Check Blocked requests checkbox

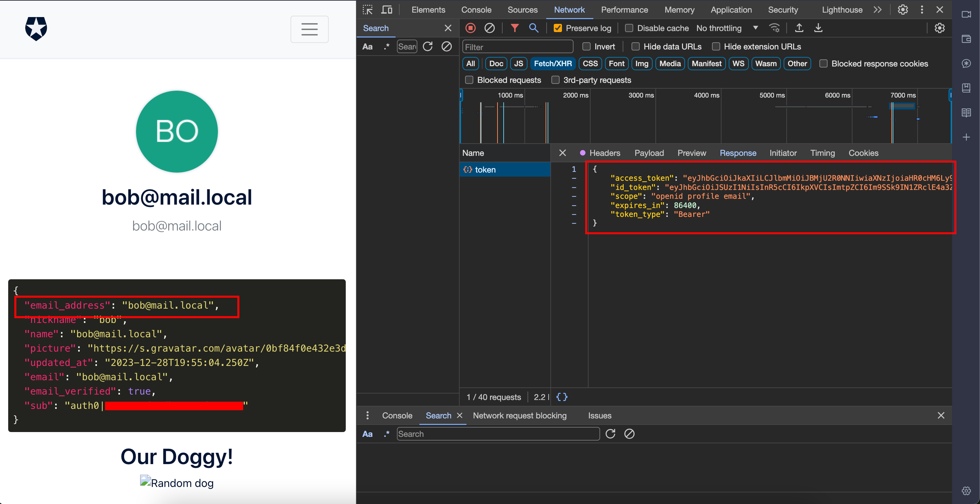pyautogui.click(x=469, y=80)
